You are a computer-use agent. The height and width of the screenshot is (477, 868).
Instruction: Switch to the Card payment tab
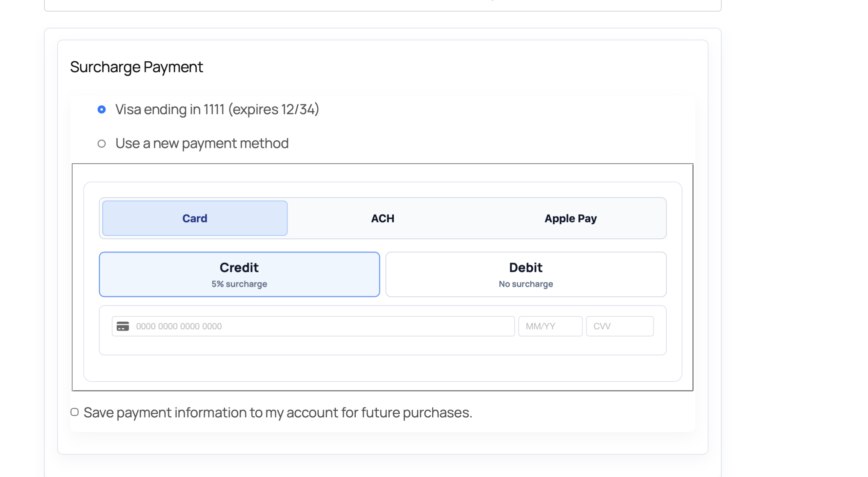click(195, 218)
